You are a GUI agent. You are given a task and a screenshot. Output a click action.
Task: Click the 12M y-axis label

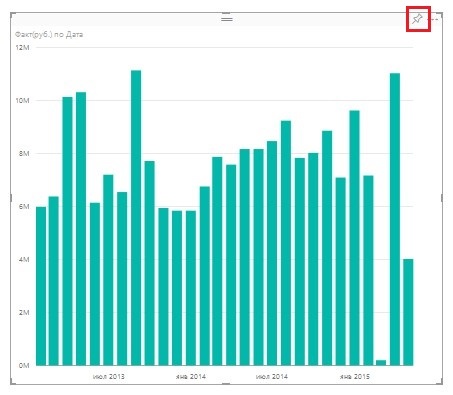[22, 48]
